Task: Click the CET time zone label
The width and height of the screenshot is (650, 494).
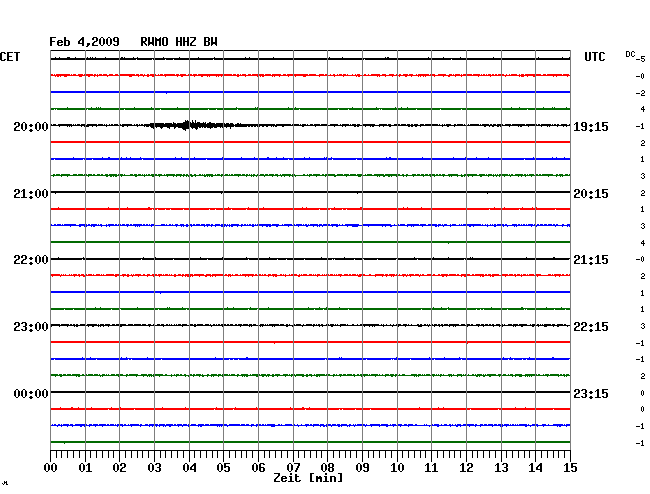Action: 10,57
